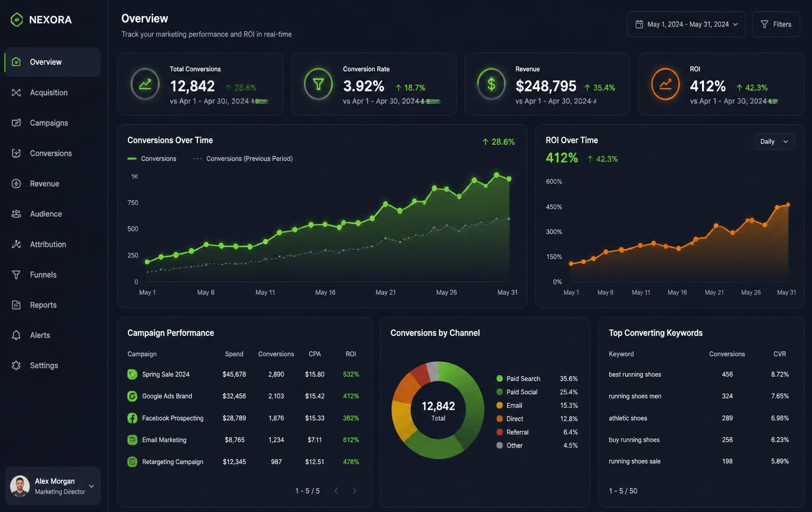
Task: Click the orange ROI trend icon
Action: [665, 84]
